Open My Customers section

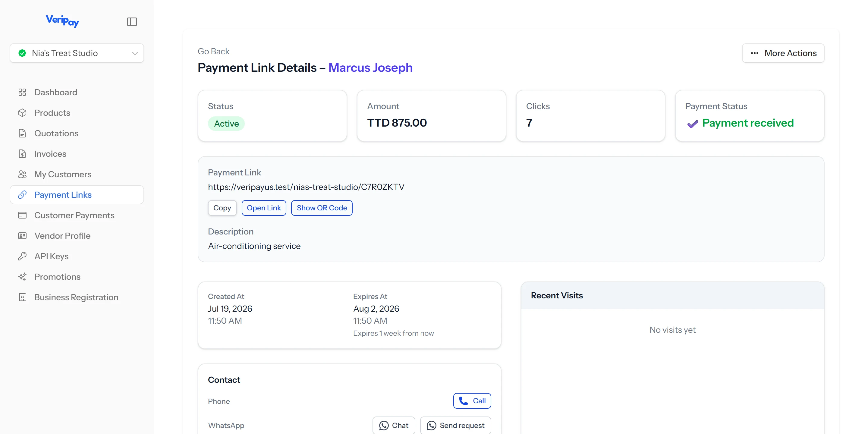[77, 174]
